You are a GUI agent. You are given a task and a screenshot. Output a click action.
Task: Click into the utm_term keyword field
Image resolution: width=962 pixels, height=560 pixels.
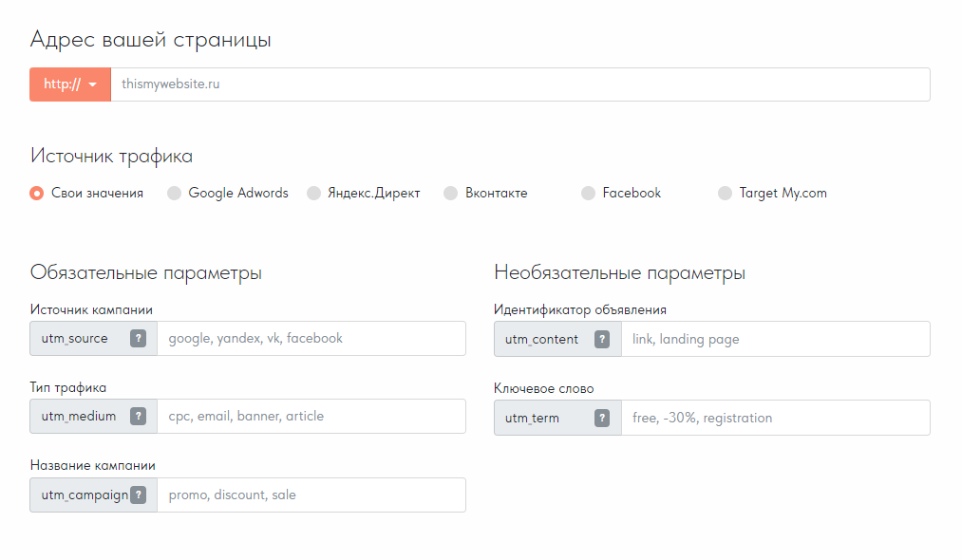pyautogui.click(x=775, y=418)
